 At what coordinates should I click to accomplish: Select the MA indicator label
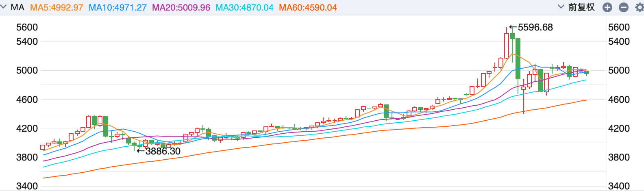17,7
